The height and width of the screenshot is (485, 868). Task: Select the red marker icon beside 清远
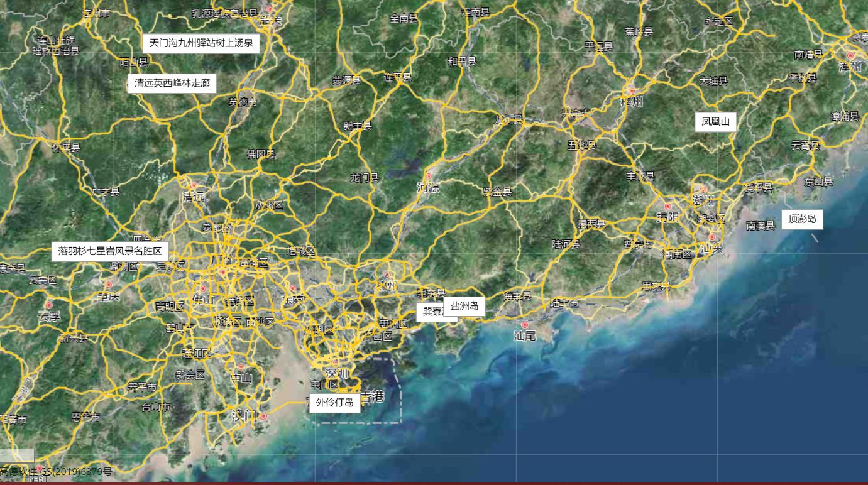click(193, 185)
